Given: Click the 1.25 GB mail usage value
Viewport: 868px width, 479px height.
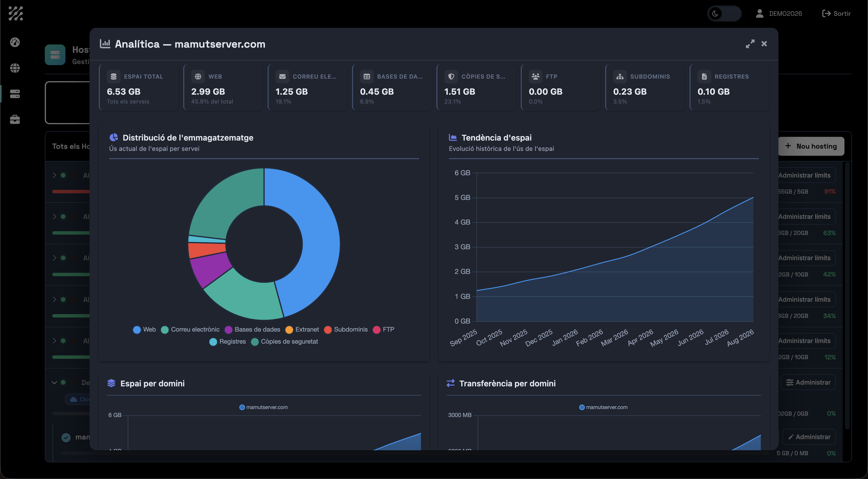Looking at the screenshot, I should [x=291, y=91].
